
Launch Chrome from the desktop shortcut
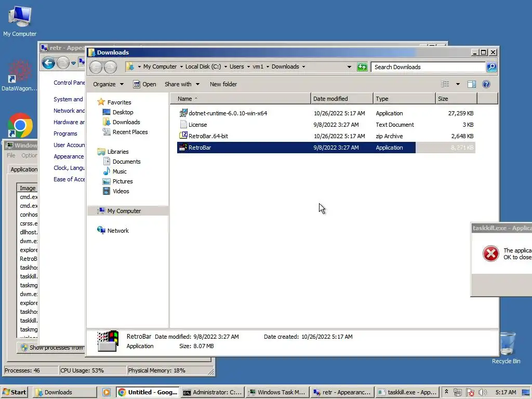[20, 125]
